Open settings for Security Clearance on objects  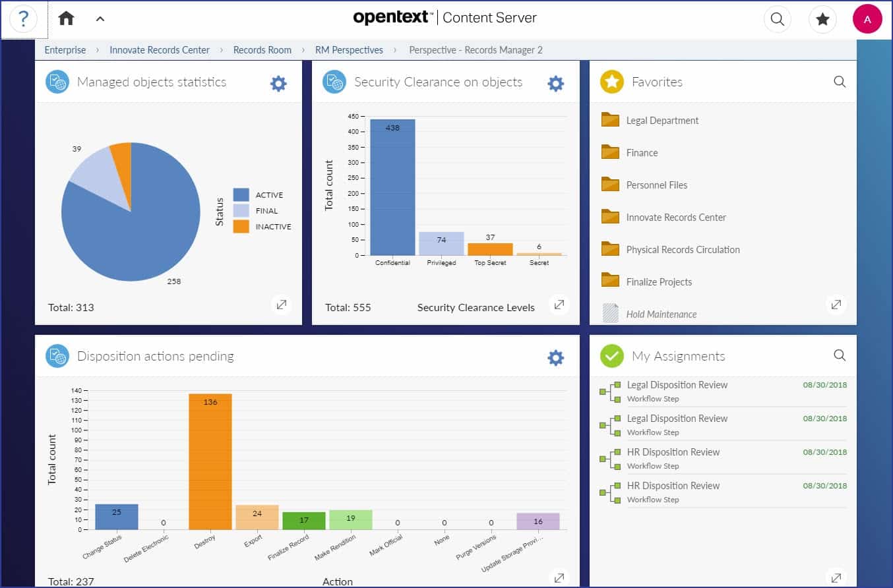pyautogui.click(x=555, y=83)
